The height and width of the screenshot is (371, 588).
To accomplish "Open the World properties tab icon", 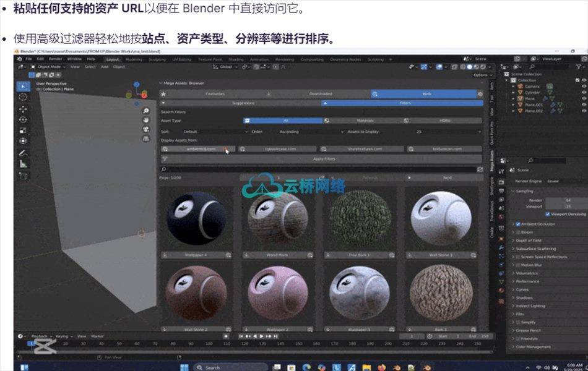I will (x=501, y=218).
